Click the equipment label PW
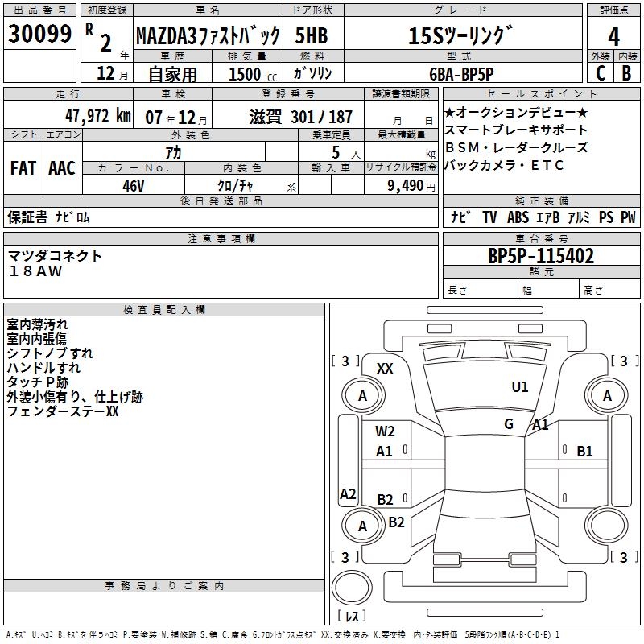The height and width of the screenshot is (644, 644). tap(628, 217)
